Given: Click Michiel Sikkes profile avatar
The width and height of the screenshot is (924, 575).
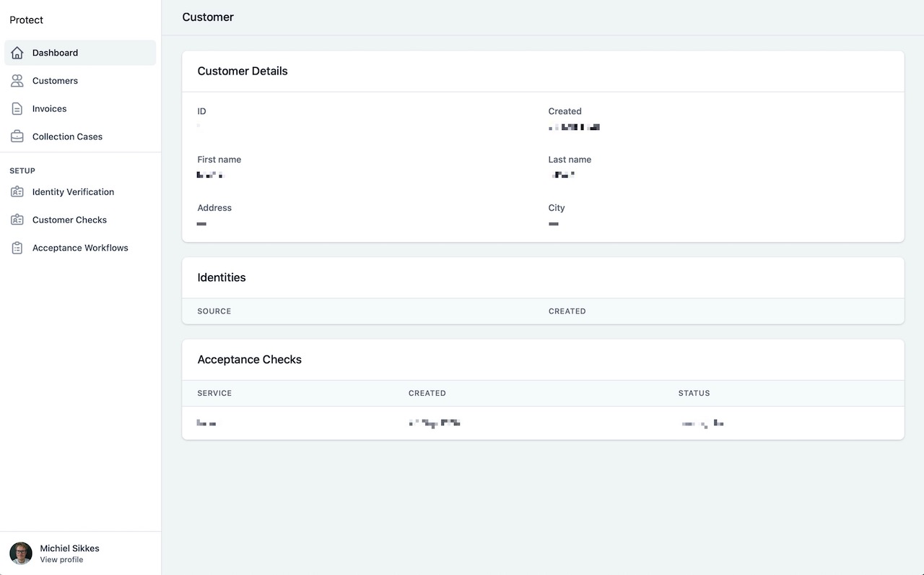Looking at the screenshot, I should [x=21, y=553].
